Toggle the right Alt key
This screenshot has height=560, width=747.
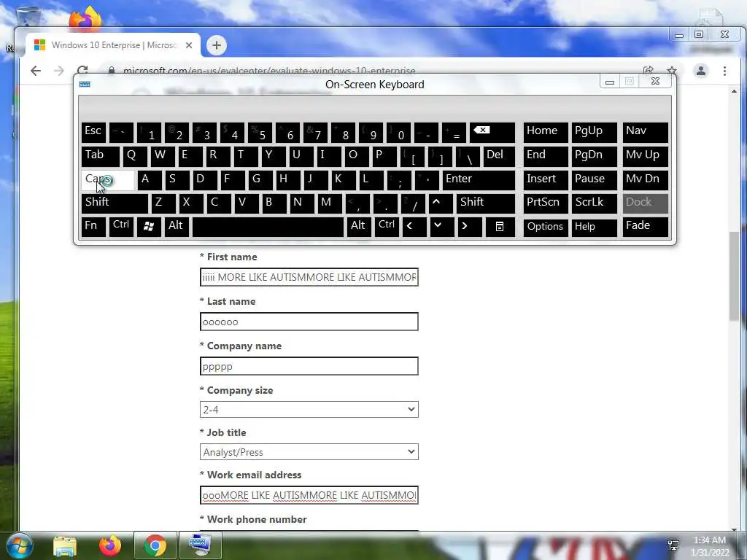(x=359, y=227)
